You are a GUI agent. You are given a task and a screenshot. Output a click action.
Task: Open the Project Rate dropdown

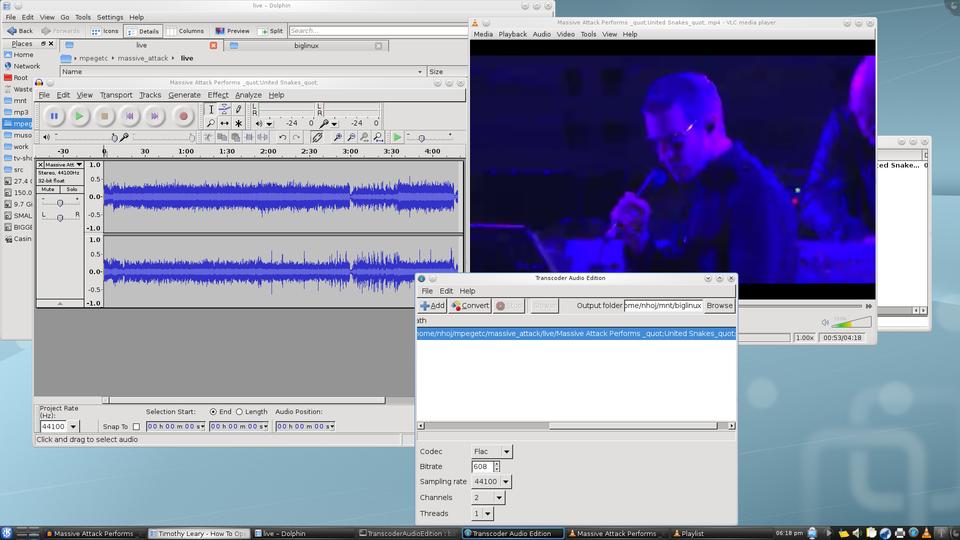73,427
